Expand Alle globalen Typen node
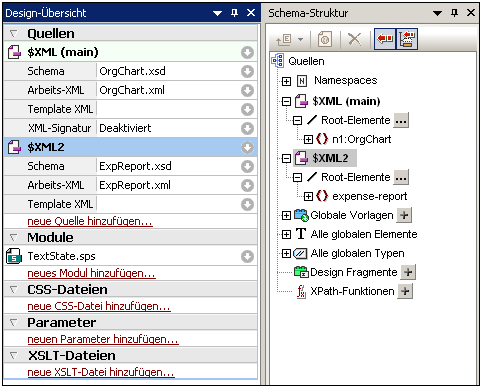The width and height of the screenshot is (482, 388). (286, 253)
